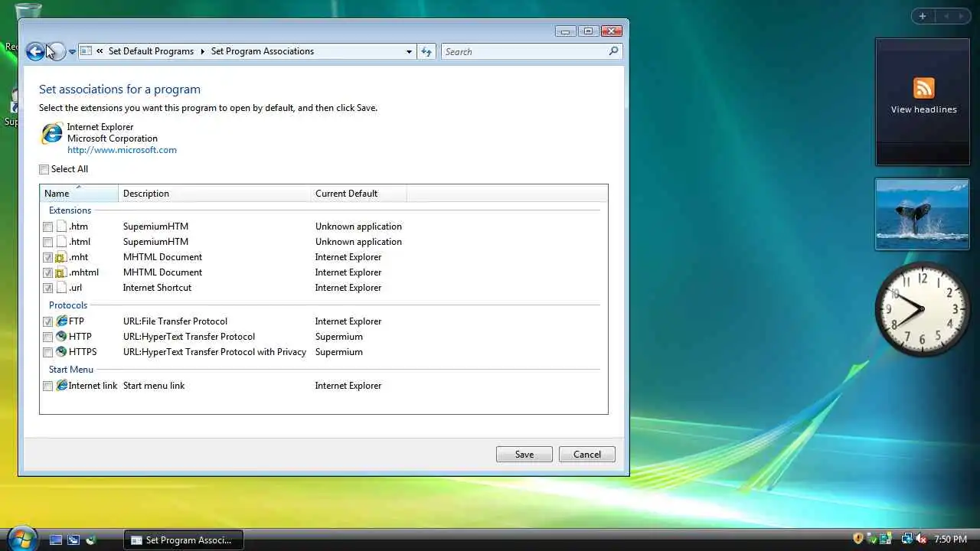Screen dimensions: 980x551
Task: Sort by the Current Default column header
Action: [x=358, y=194]
